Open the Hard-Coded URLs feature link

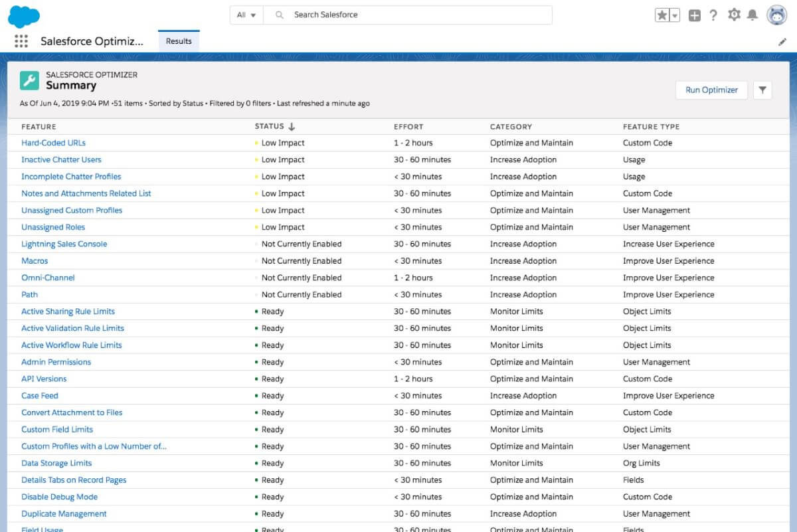click(53, 143)
